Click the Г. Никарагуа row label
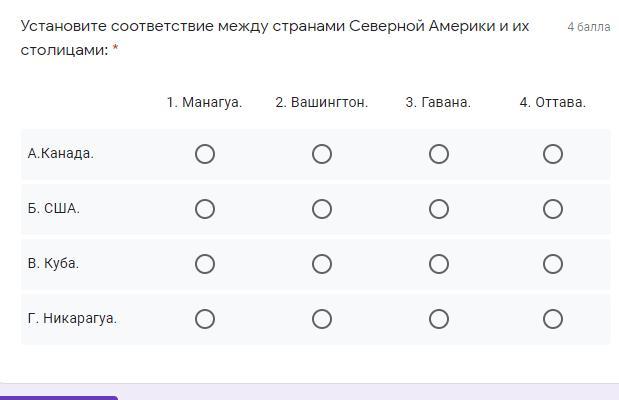 click(x=72, y=318)
